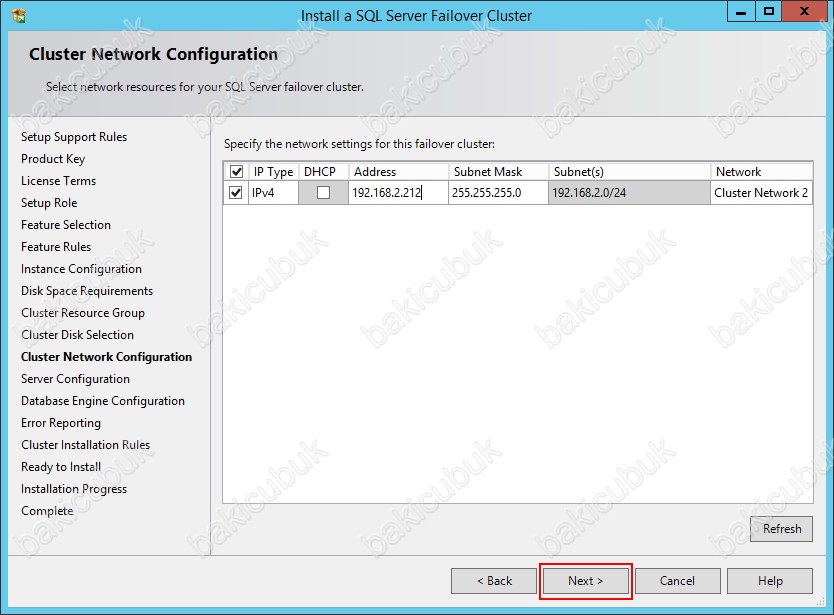Uncheck the IPv4 row checkbox
Image resolution: width=834 pixels, height=615 pixels.
point(236,193)
